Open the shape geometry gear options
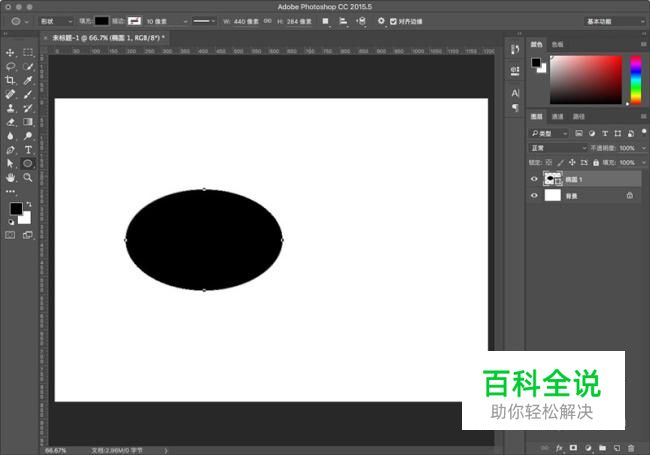Viewport: 650px width, 455px height. pos(381,21)
